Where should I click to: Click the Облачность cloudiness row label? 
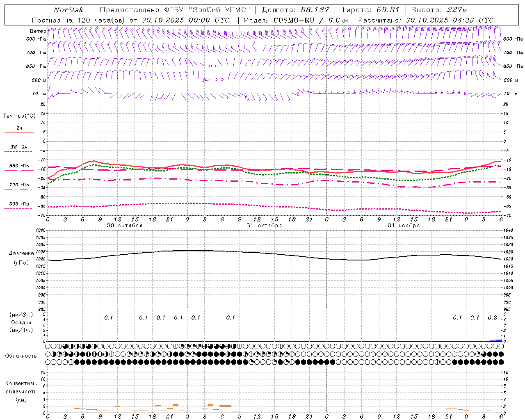pyautogui.click(x=21, y=356)
